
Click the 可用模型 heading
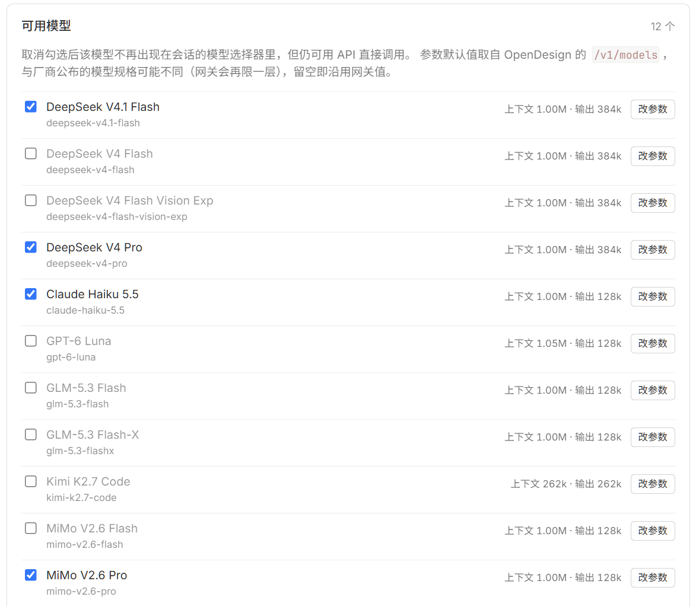(46, 26)
